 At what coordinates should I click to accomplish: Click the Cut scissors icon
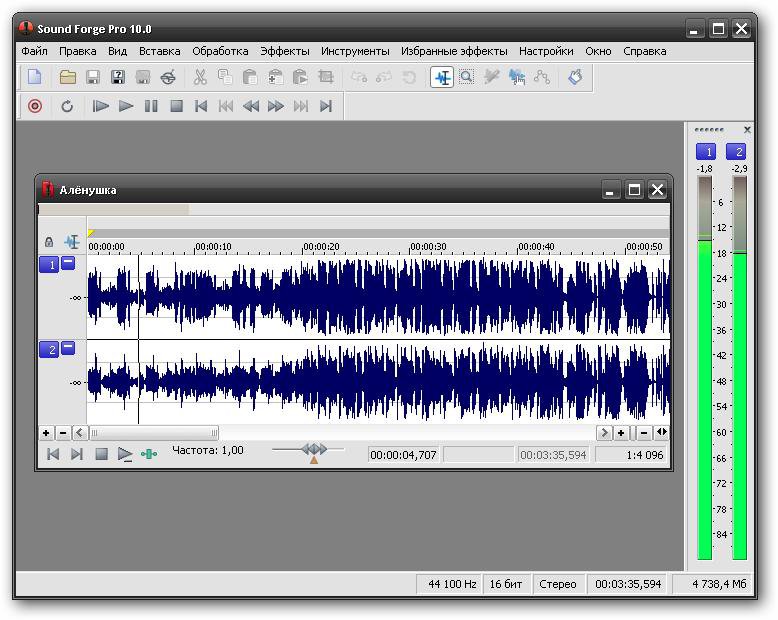tap(200, 77)
